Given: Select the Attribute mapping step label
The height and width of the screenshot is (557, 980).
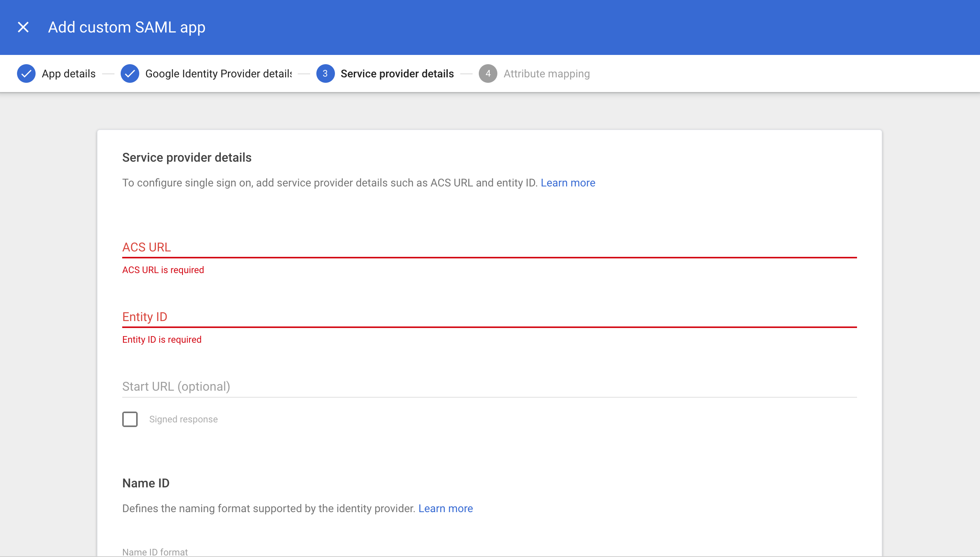Looking at the screenshot, I should [546, 73].
